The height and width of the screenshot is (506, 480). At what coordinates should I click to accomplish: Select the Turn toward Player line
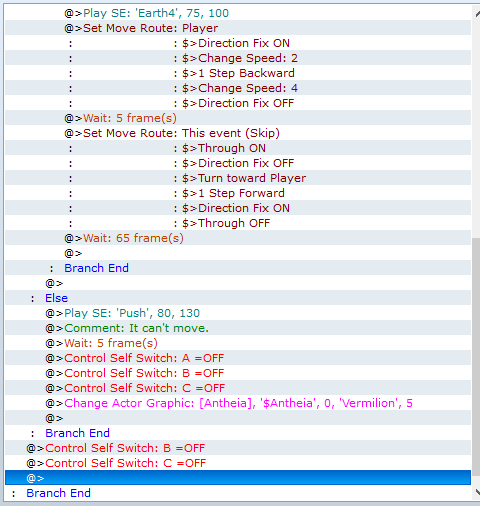238,178
